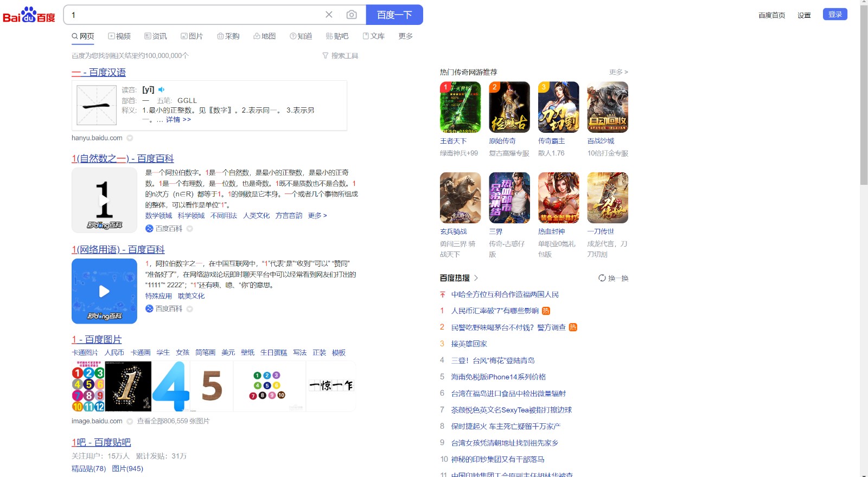Play pronunciation speaker icon for yī
The width and height of the screenshot is (868, 477).
161,89
